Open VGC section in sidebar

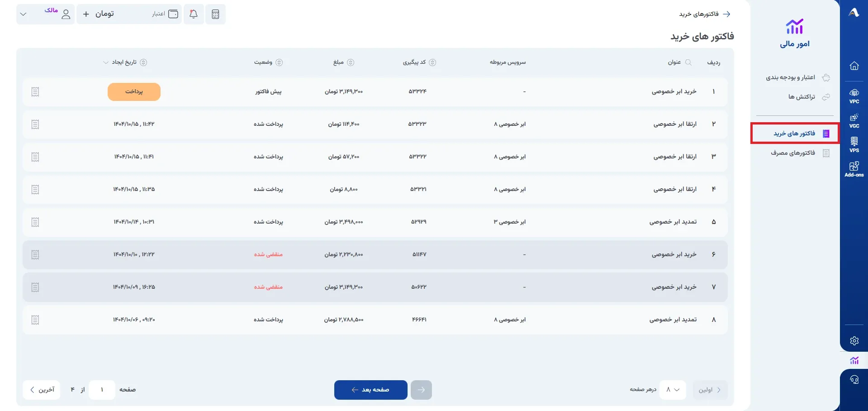click(854, 120)
